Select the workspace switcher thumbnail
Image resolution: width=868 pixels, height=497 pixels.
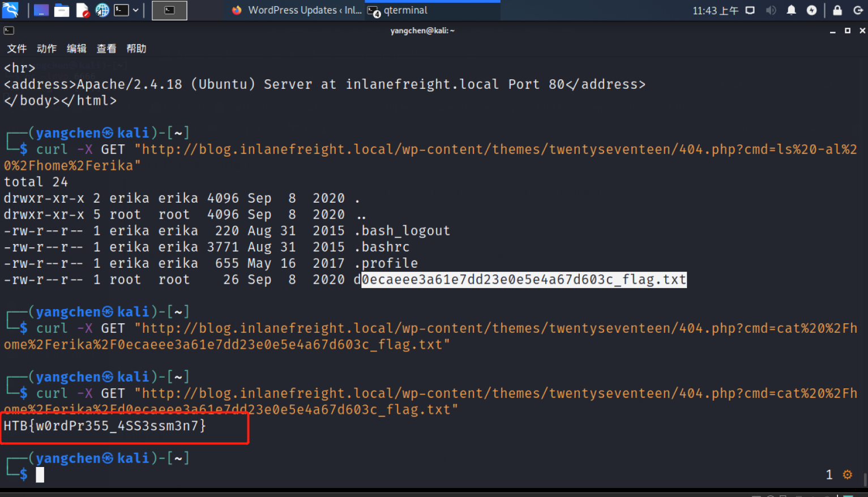tap(169, 10)
